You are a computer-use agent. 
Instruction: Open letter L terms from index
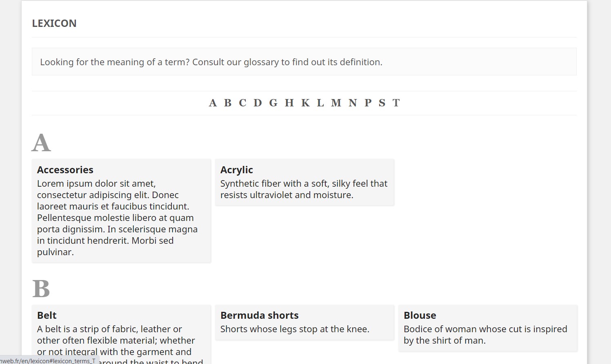pos(320,103)
